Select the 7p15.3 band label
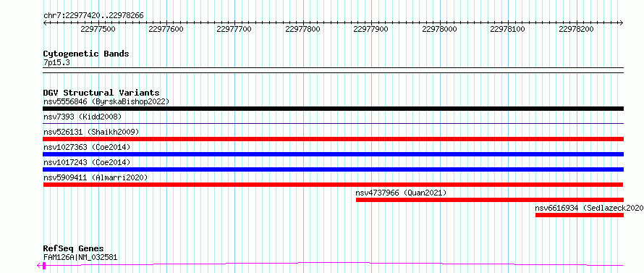 tap(56, 63)
